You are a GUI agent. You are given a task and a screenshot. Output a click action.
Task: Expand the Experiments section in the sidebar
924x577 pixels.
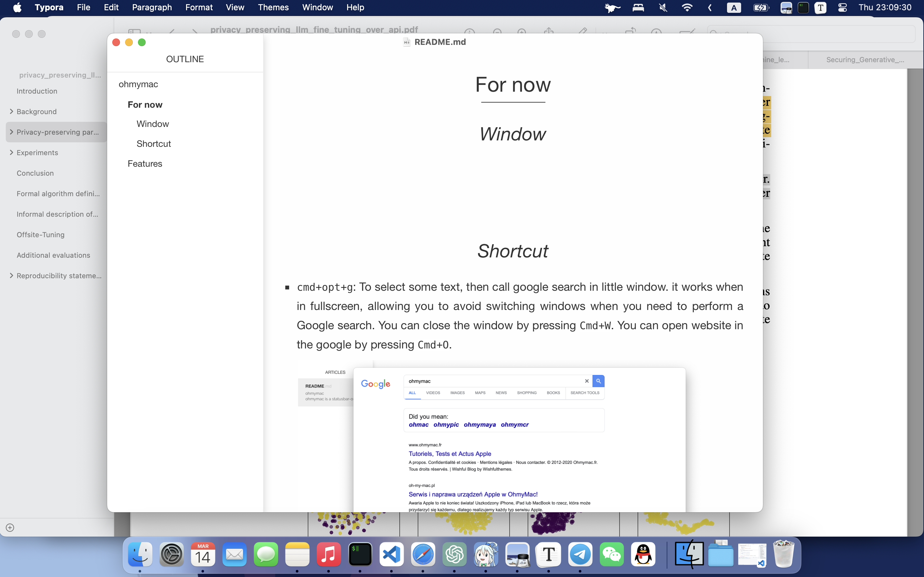click(x=11, y=152)
